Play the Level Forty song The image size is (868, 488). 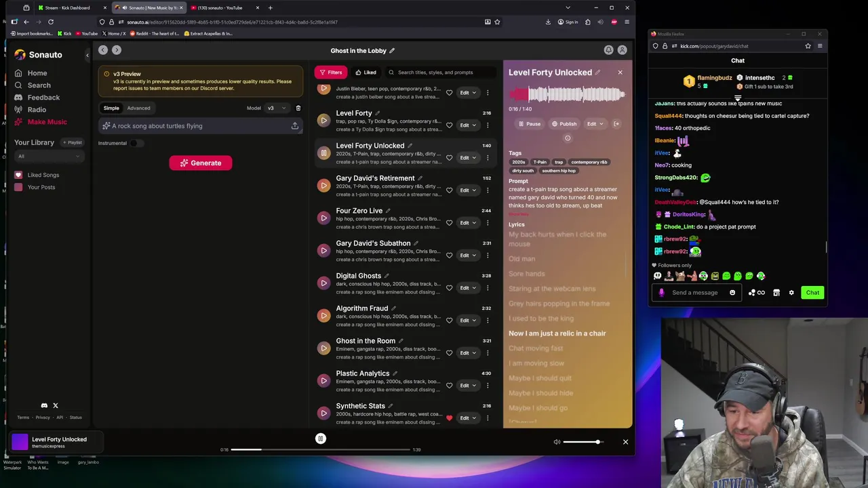click(x=323, y=121)
